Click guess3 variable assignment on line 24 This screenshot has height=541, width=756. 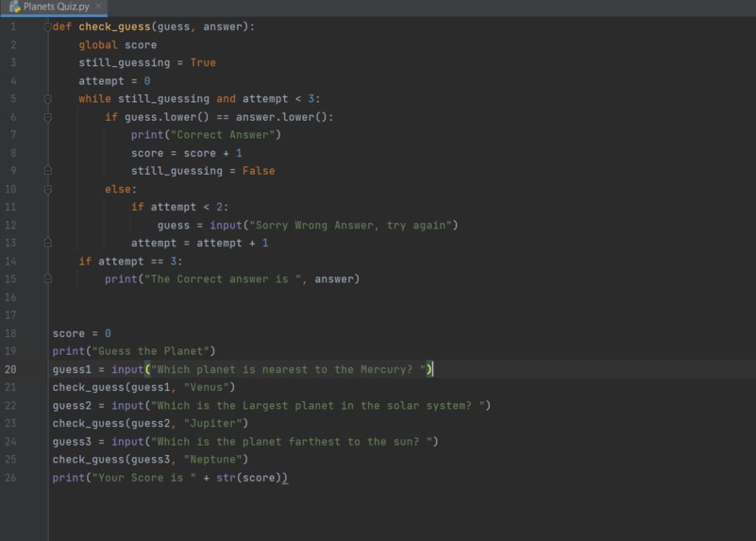(72, 442)
